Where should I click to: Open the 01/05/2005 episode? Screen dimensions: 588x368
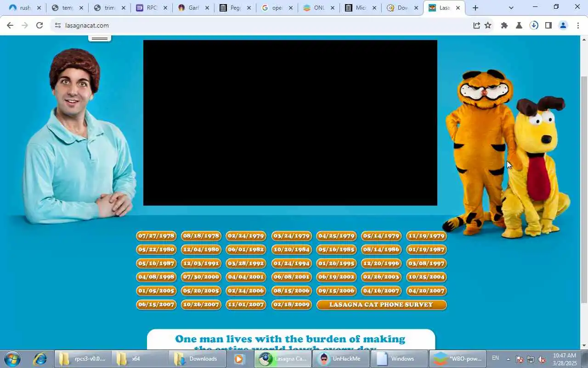156,291
